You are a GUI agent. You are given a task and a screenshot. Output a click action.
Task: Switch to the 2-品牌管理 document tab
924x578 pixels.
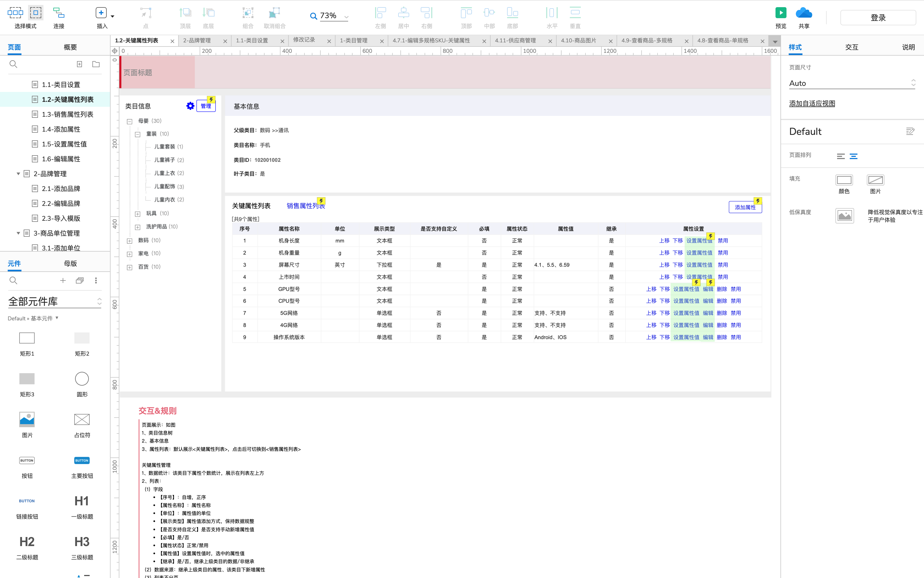coord(197,40)
